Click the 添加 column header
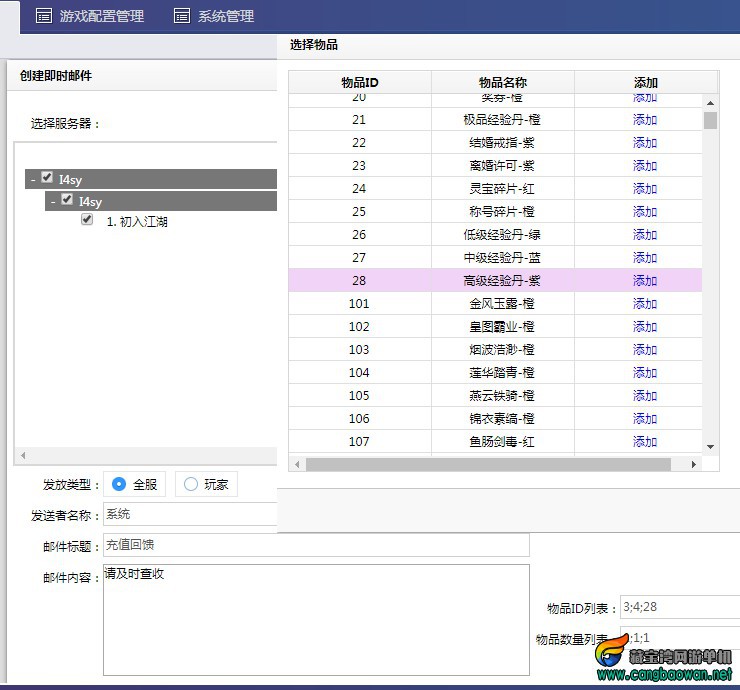 tap(646, 83)
